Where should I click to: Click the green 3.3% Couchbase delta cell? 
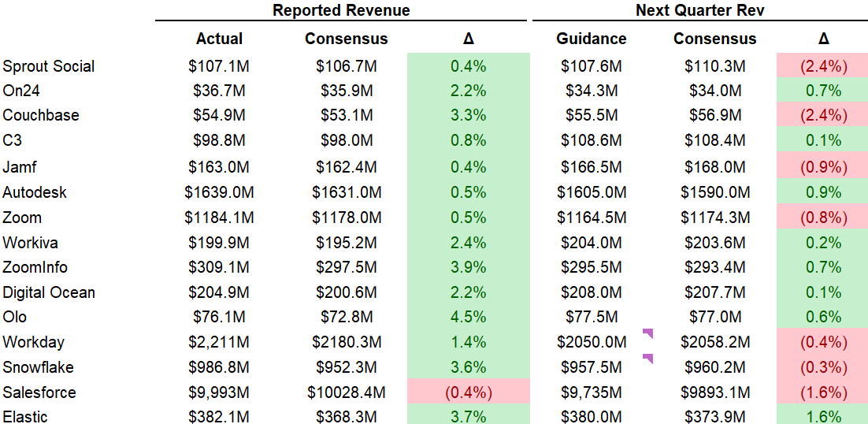pyautogui.click(x=469, y=115)
